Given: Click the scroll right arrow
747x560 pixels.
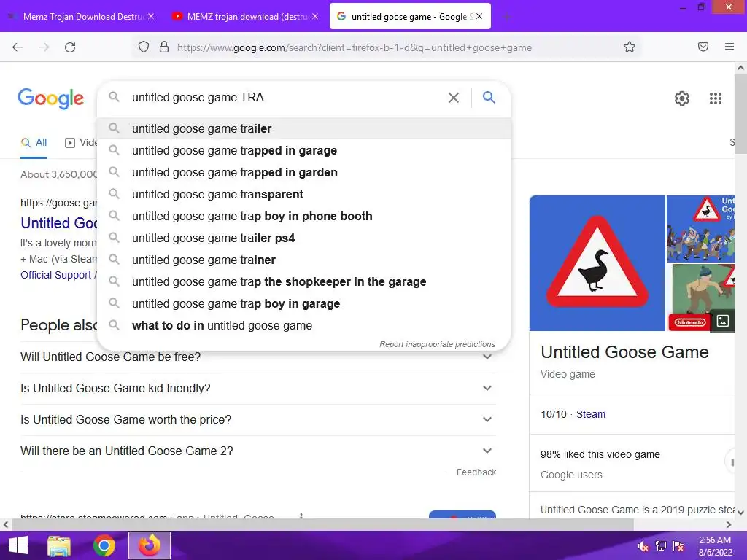Looking at the screenshot, I should pos(729,524).
